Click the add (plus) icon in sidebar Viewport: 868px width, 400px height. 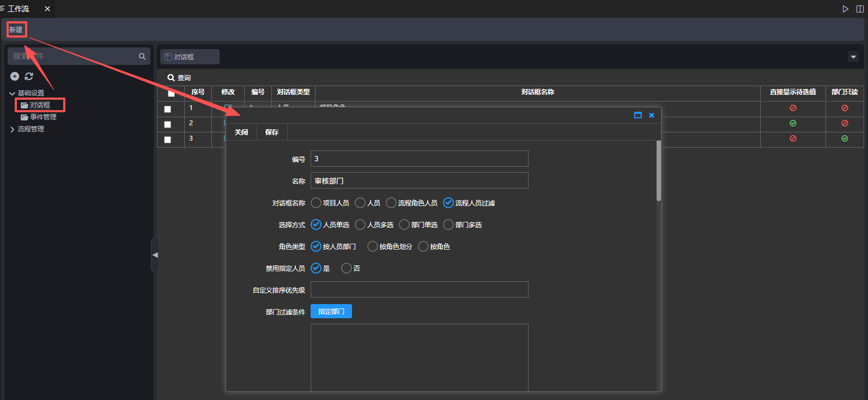[15, 76]
